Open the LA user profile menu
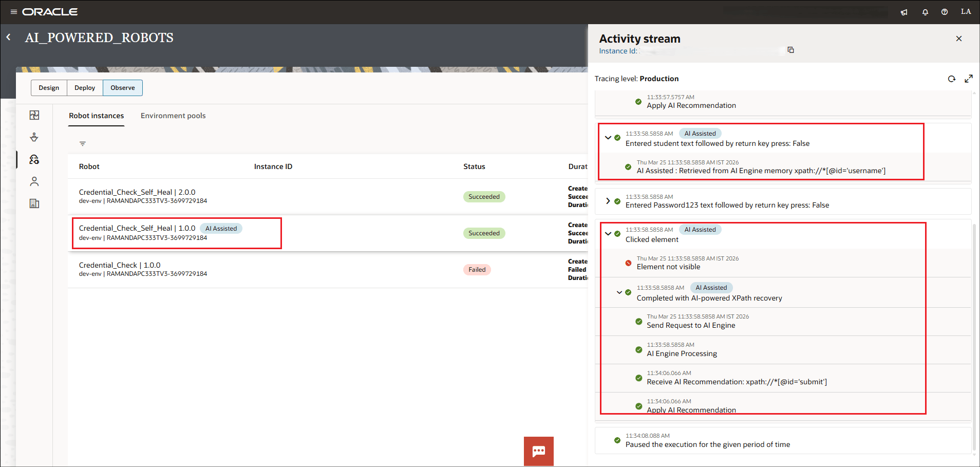980x467 pixels. point(966,12)
